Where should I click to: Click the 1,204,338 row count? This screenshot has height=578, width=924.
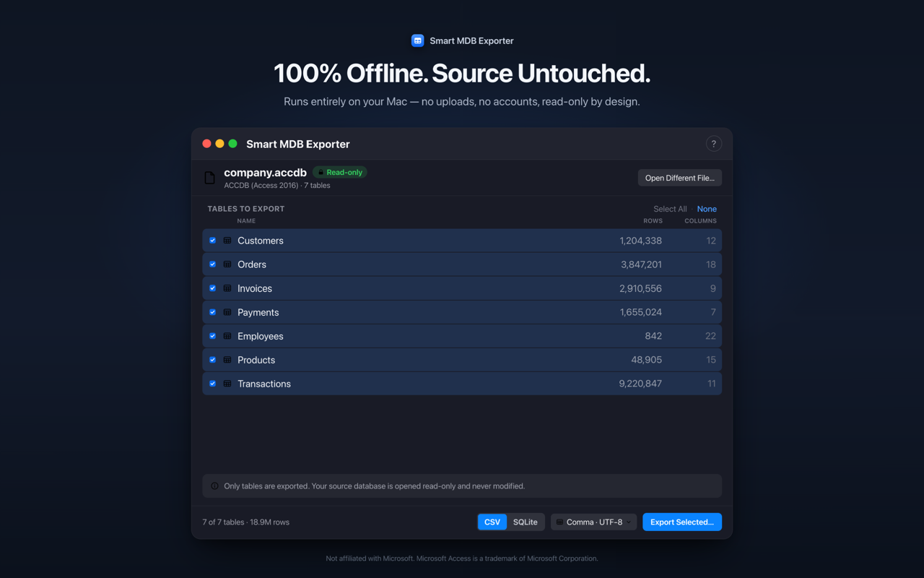click(x=640, y=241)
